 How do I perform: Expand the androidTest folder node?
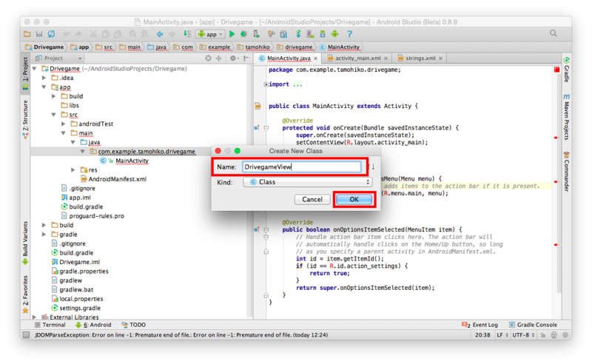click(64, 124)
